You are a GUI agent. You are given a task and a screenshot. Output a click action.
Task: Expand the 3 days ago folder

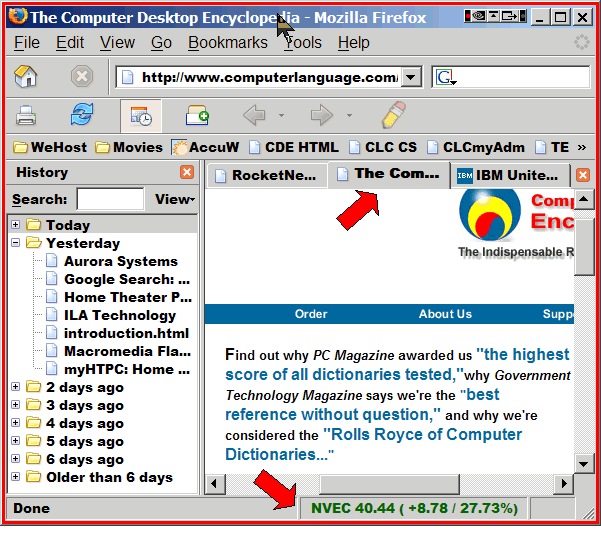coord(16,405)
